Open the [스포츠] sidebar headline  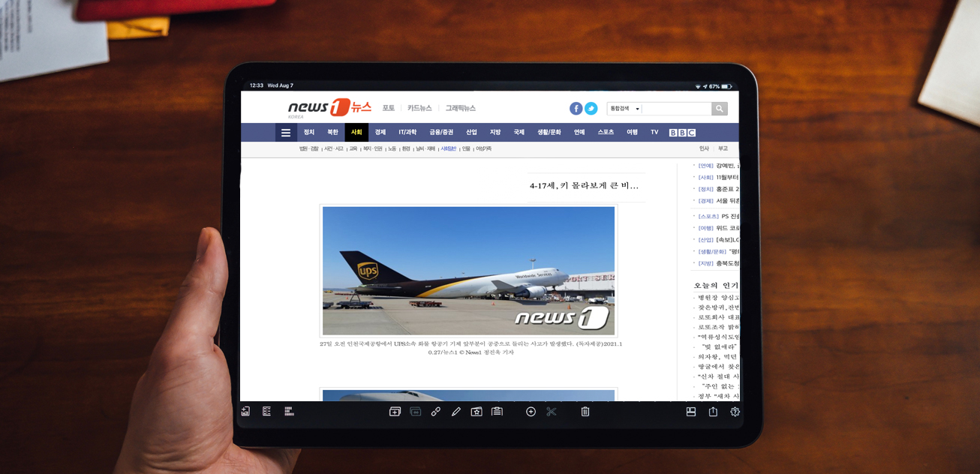[x=718, y=217]
